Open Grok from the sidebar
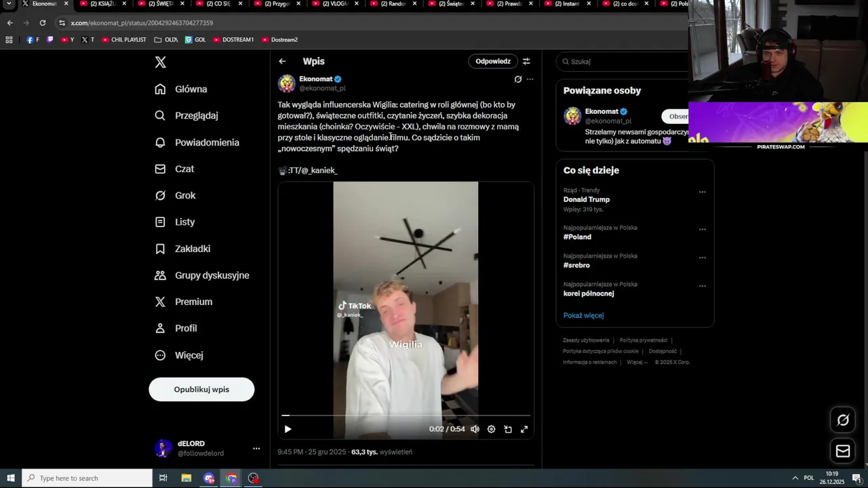Image resolution: width=868 pixels, height=488 pixels. click(175, 195)
